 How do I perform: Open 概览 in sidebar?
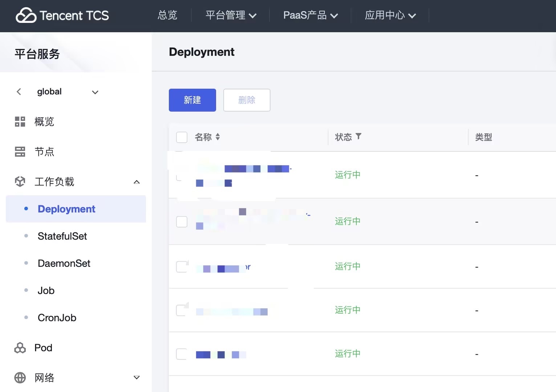[x=44, y=122]
